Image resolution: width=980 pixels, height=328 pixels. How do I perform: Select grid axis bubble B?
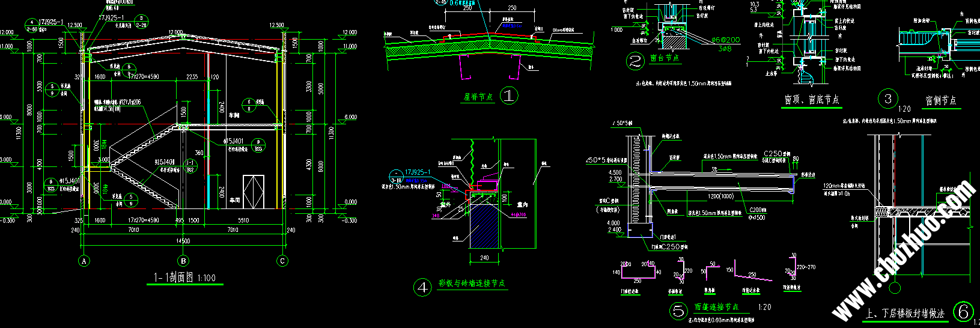pos(184,261)
